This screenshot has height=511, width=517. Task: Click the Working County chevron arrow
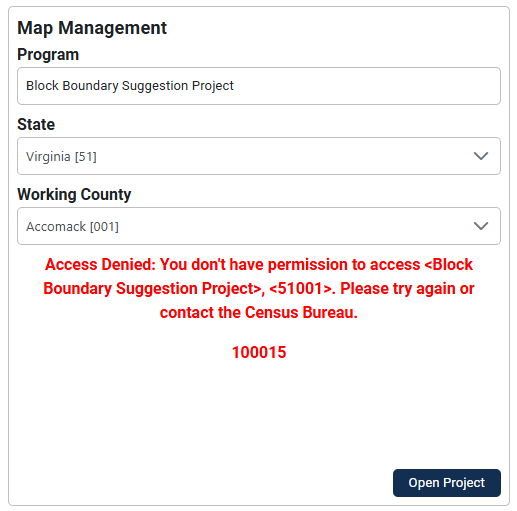pyautogui.click(x=481, y=226)
